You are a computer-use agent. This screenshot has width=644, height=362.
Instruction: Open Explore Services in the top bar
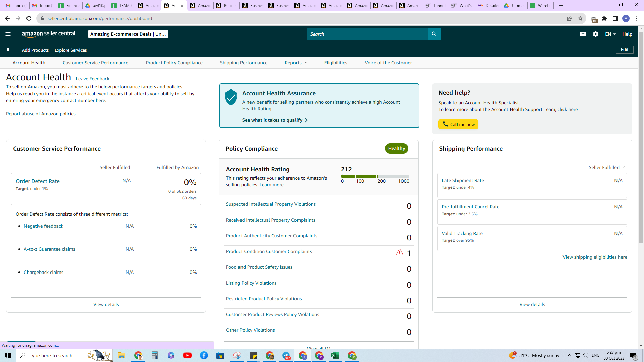tap(70, 50)
